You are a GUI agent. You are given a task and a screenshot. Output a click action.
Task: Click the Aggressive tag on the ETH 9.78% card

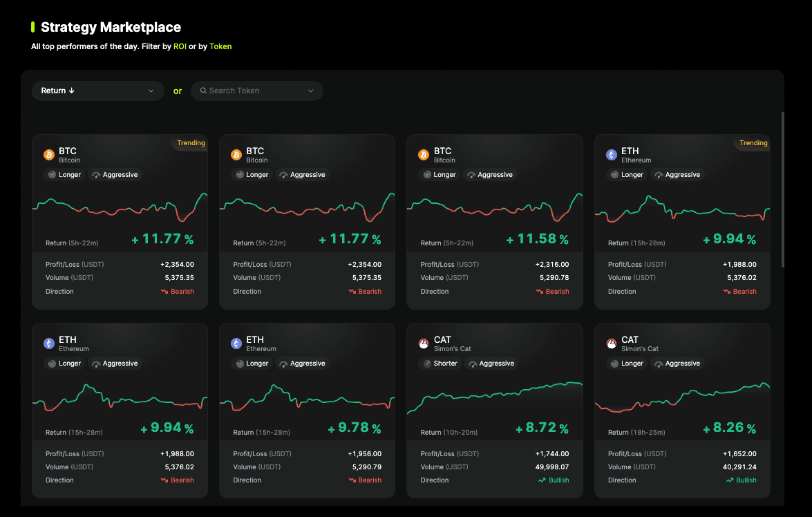point(303,364)
